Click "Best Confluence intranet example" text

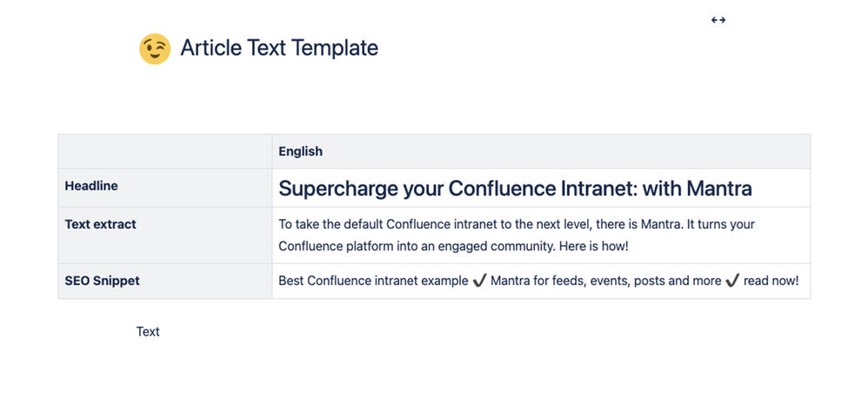[373, 281]
